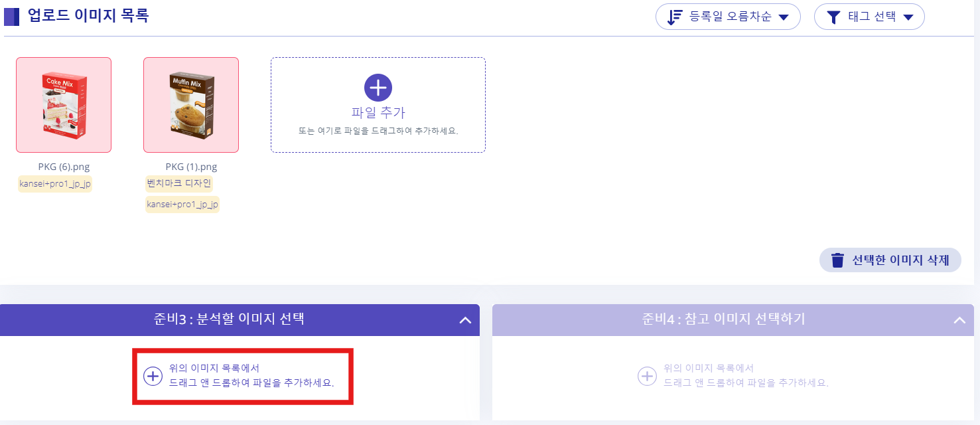Click the purple block icon beside 업로드 이미지 목록
Screen dimensions: 980x425
pyautogui.click(x=12, y=17)
